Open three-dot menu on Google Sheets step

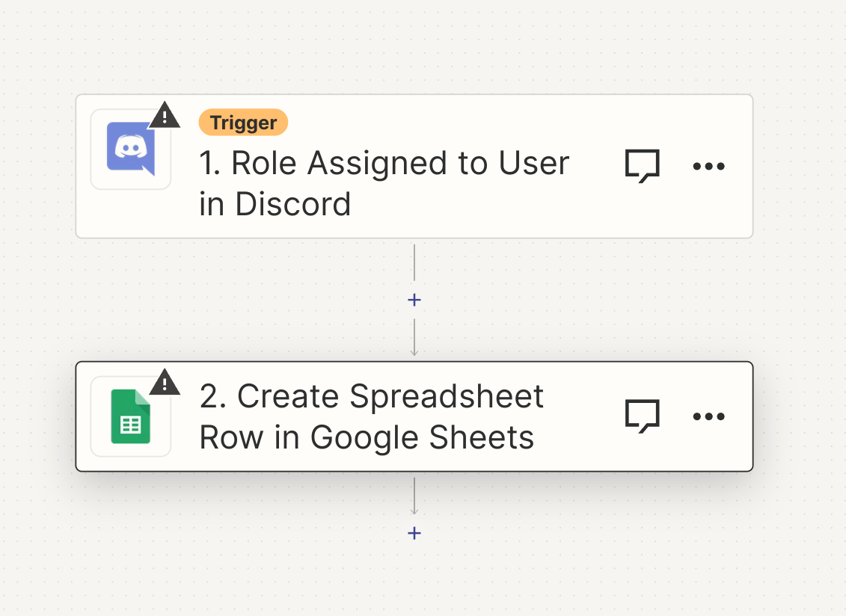[x=708, y=416]
